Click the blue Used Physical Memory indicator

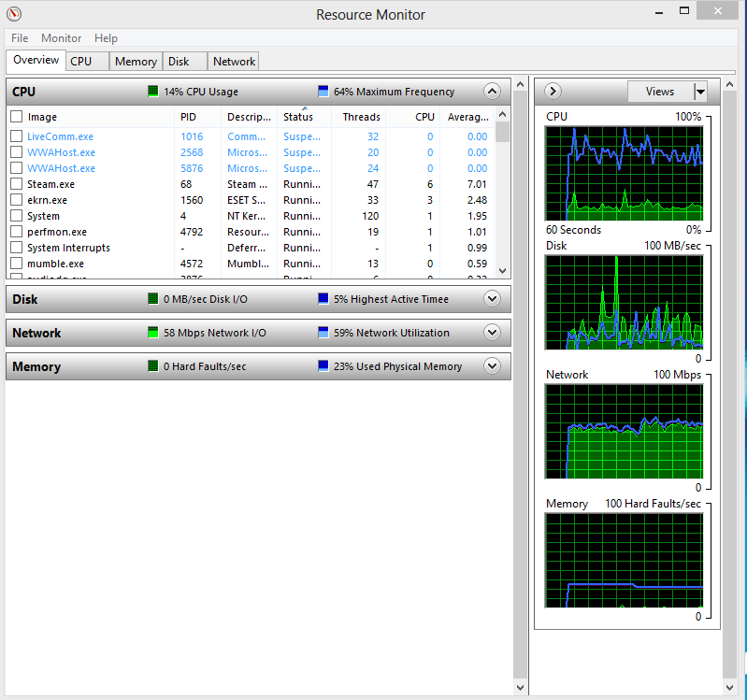click(x=323, y=366)
